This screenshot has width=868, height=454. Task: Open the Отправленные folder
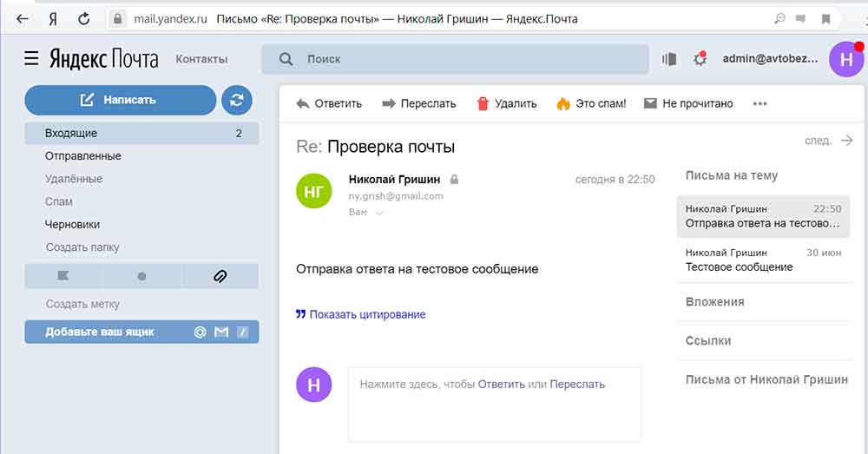(x=83, y=156)
